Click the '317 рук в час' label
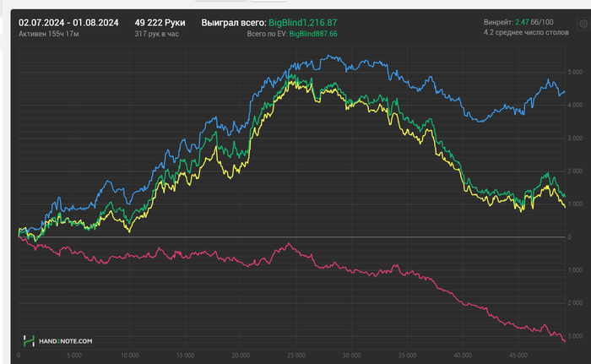 point(157,34)
